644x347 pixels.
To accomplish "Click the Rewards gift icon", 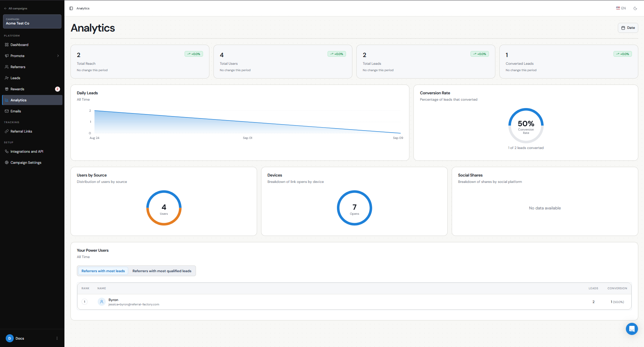I will point(7,89).
